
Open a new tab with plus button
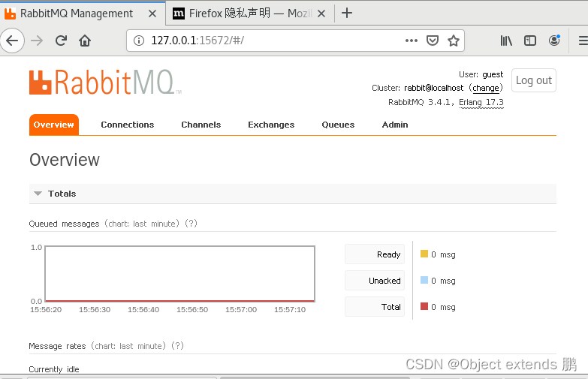coord(347,13)
